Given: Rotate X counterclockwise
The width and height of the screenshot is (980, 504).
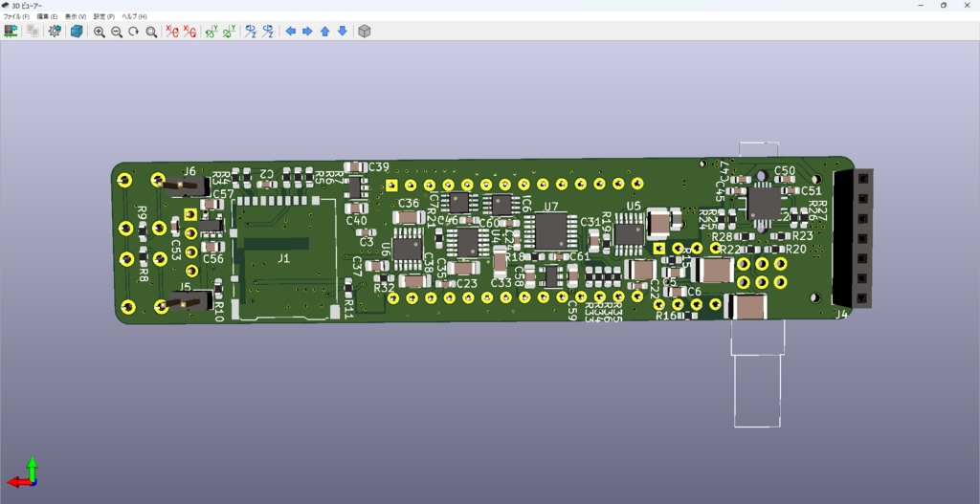Looking at the screenshot, I should 189,32.
